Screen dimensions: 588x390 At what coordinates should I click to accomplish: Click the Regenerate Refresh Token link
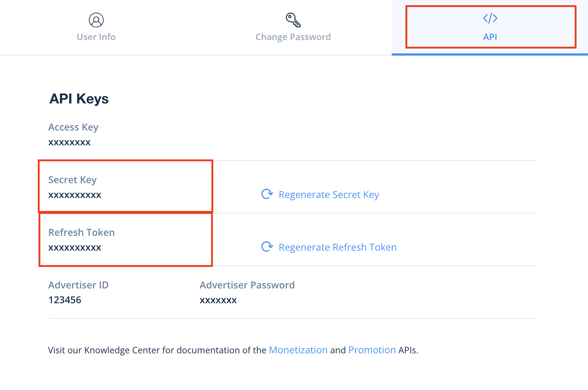[x=337, y=247]
